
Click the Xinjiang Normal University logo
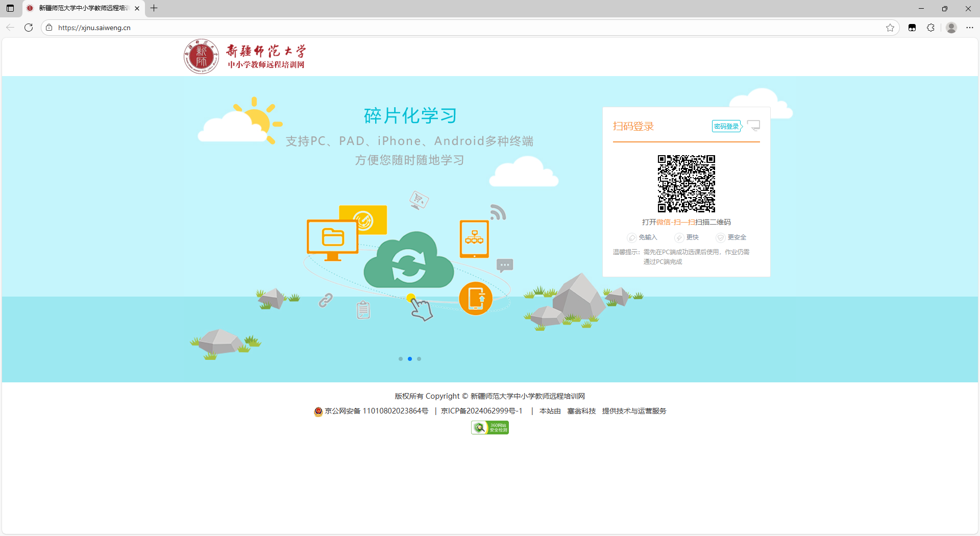[x=245, y=57]
